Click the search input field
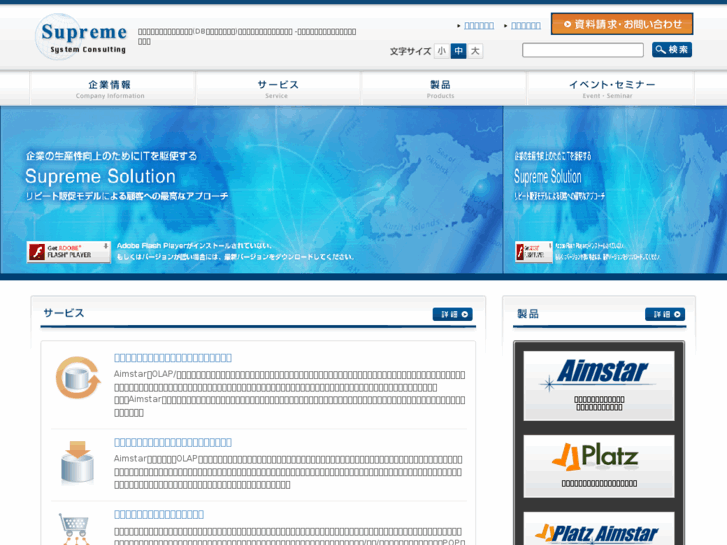The width and height of the screenshot is (727, 545). tap(583, 50)
